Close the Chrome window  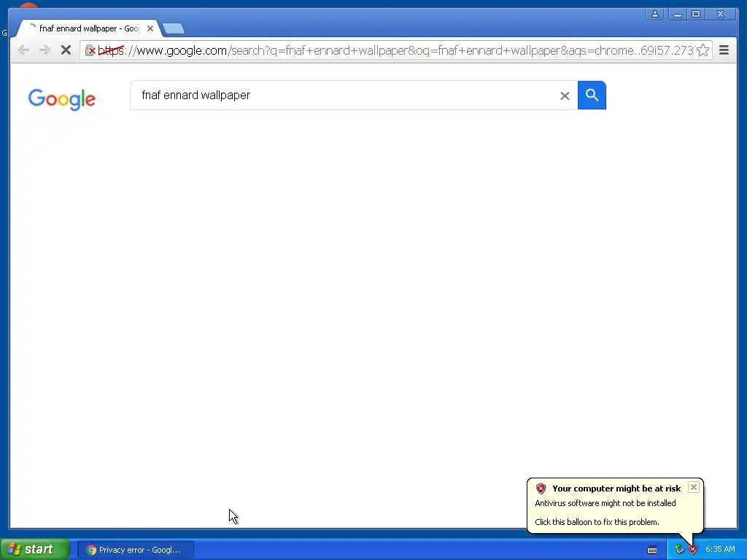click(x=720, y=14)
